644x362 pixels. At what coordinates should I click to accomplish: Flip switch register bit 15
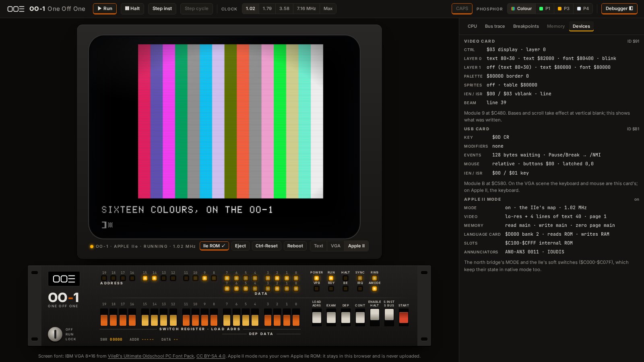pyautogui.click(x=145, y=317)
